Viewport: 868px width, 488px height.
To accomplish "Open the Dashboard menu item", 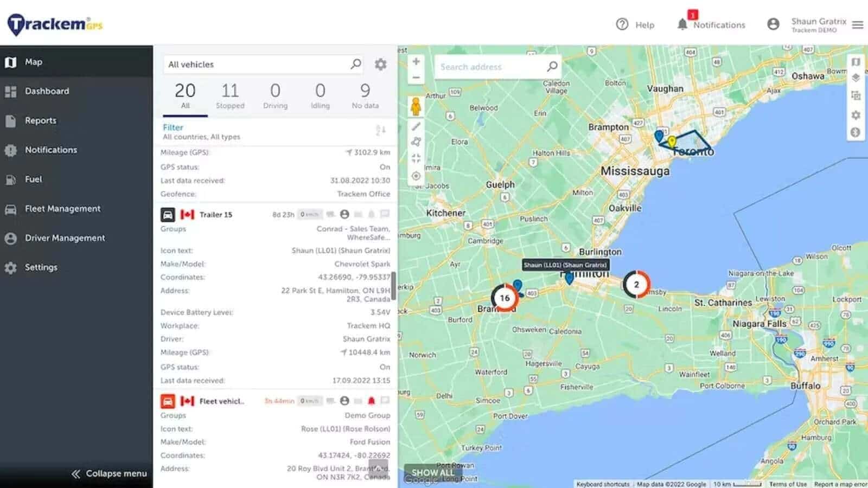I will pos(76,91).
